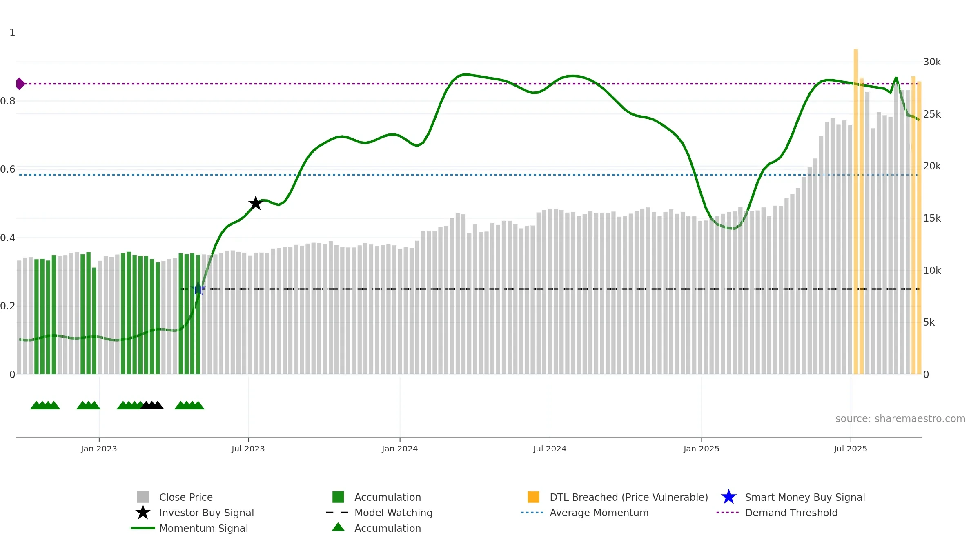Toggle the Model Watching legend label

(394, 513)
